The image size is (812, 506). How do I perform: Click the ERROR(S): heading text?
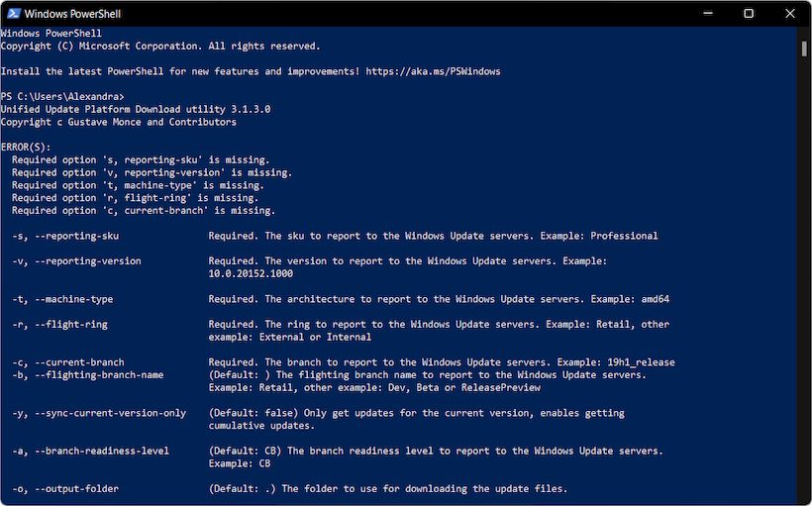click(26, 147)
